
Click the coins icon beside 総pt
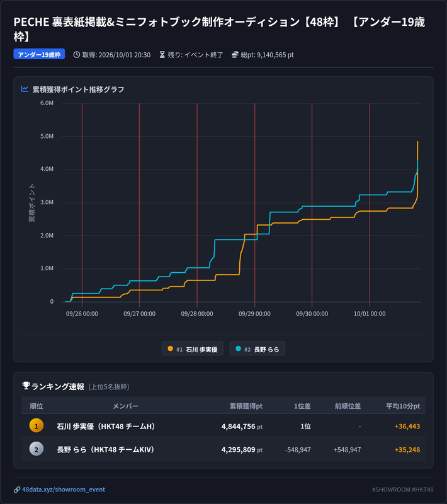(235, 55)
